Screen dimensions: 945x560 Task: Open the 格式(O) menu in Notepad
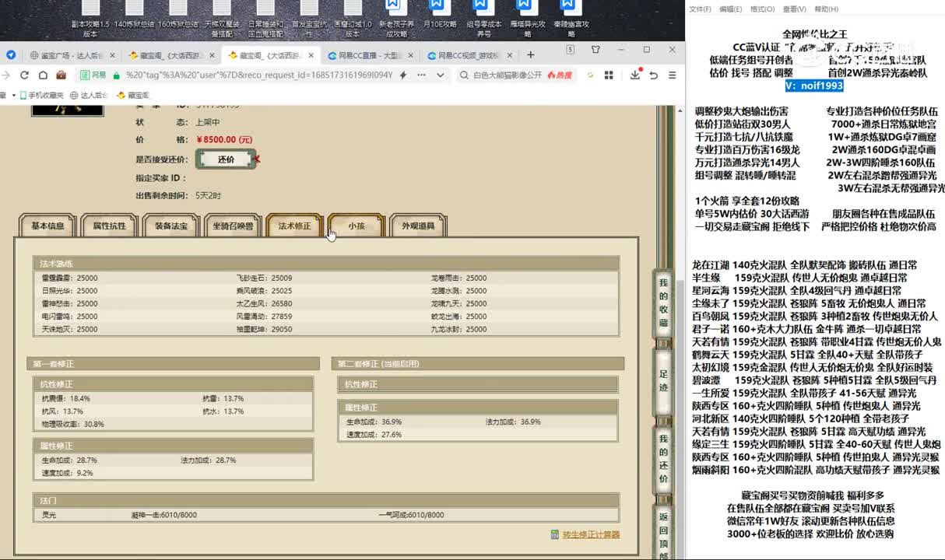761,9
